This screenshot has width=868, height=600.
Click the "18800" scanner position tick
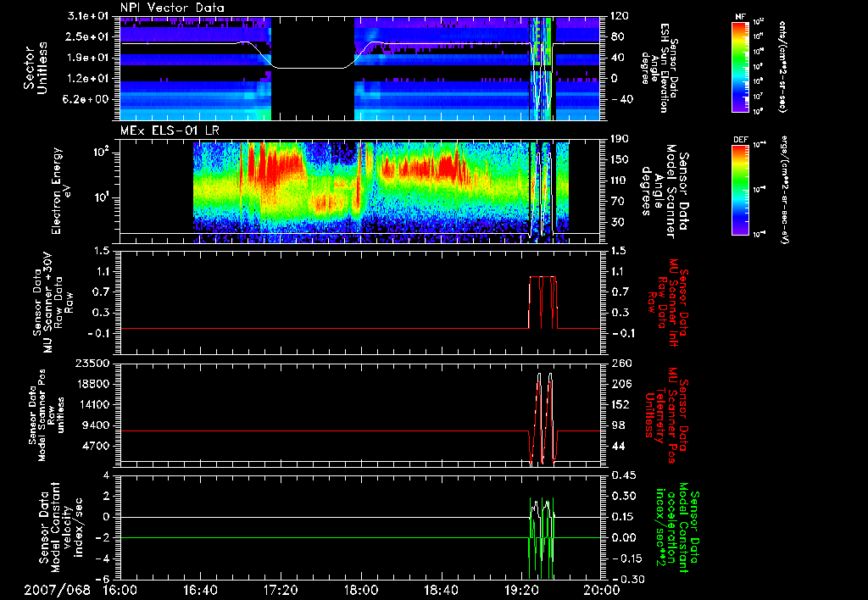click(x=92, y=384)
